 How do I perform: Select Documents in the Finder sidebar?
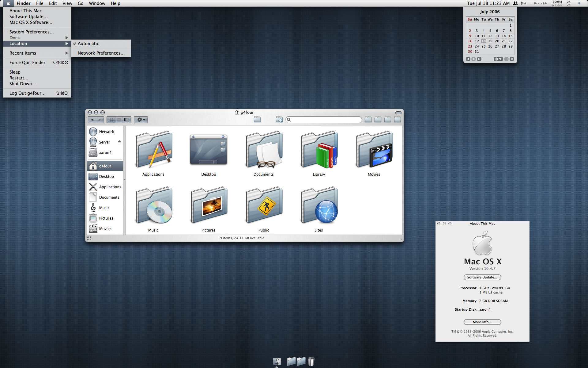tap(105, 197)
